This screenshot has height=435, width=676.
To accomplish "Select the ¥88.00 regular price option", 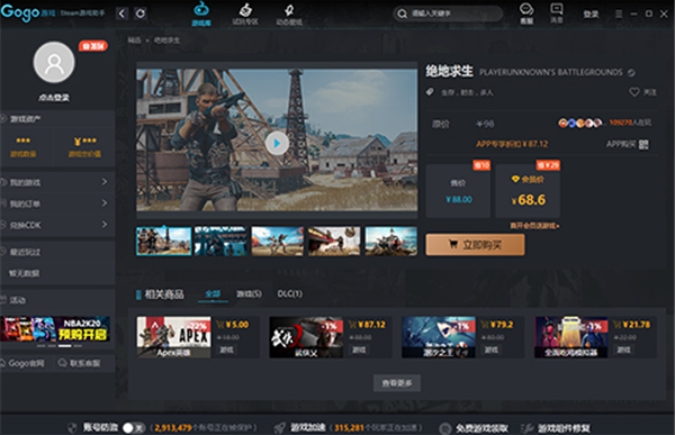I will pyautogui.click(x=458, y=191).
